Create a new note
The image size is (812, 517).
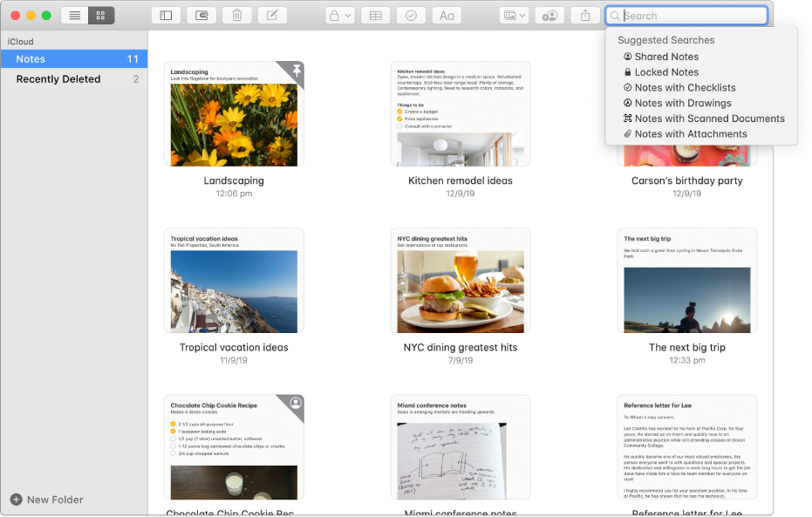[272, 16]
